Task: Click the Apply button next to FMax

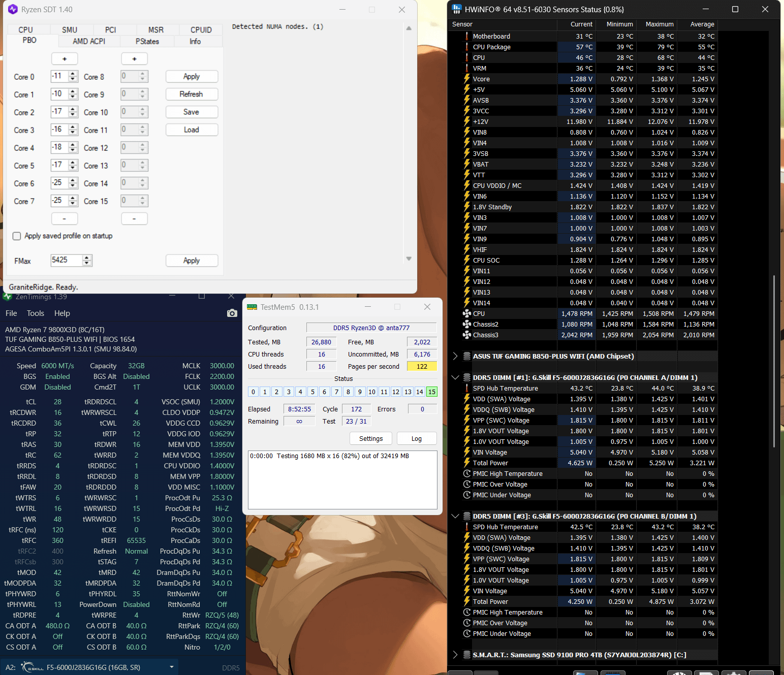Action: (192, 261)
